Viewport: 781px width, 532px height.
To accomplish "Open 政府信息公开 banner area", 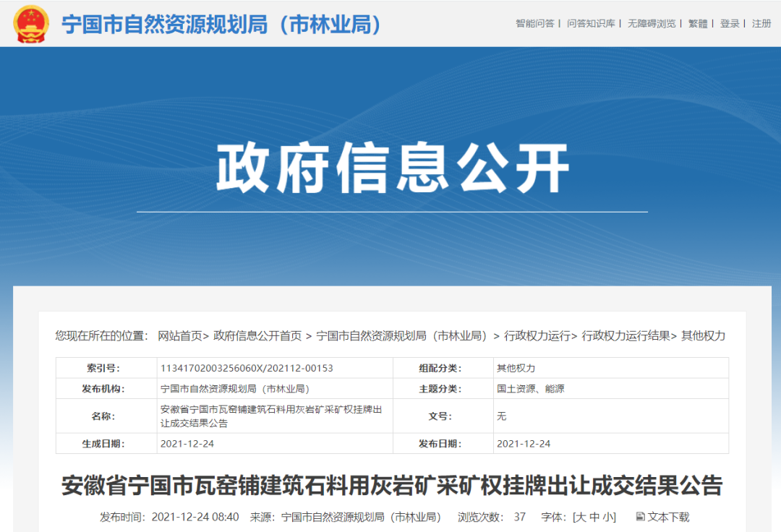I will [390, 166].
